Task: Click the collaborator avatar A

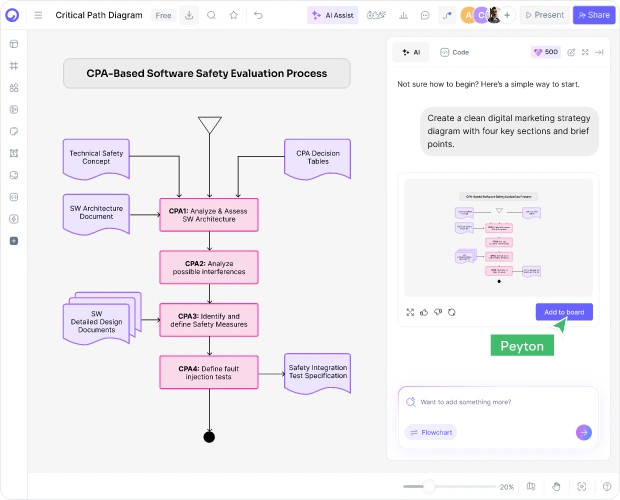Action: pyautogui.click(x=468, y=15)
